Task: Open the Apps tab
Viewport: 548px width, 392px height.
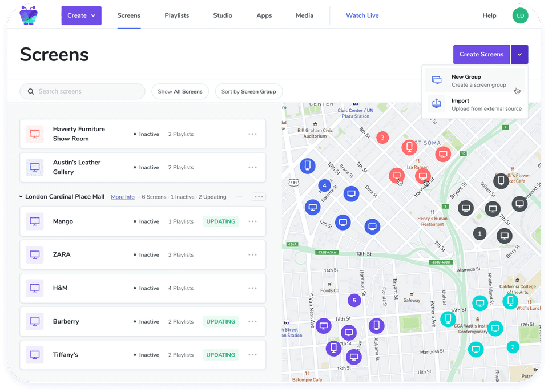Action: pos(264,15)
